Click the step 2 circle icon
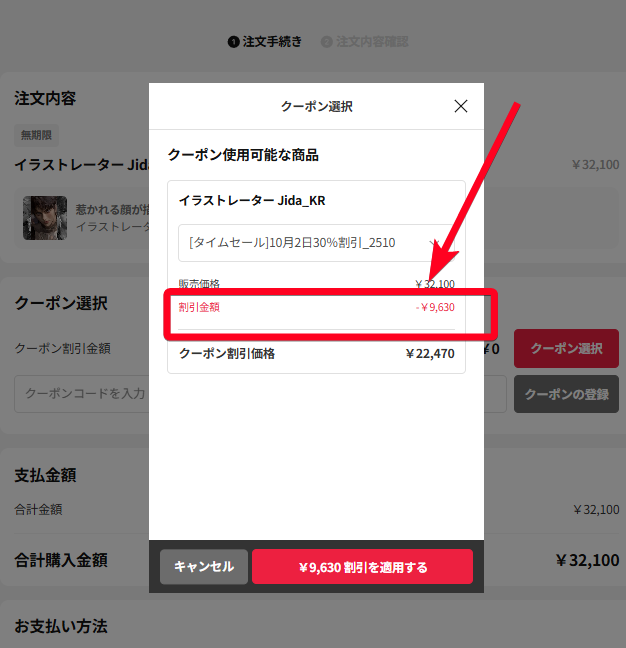626x648 pixels. 326,42
